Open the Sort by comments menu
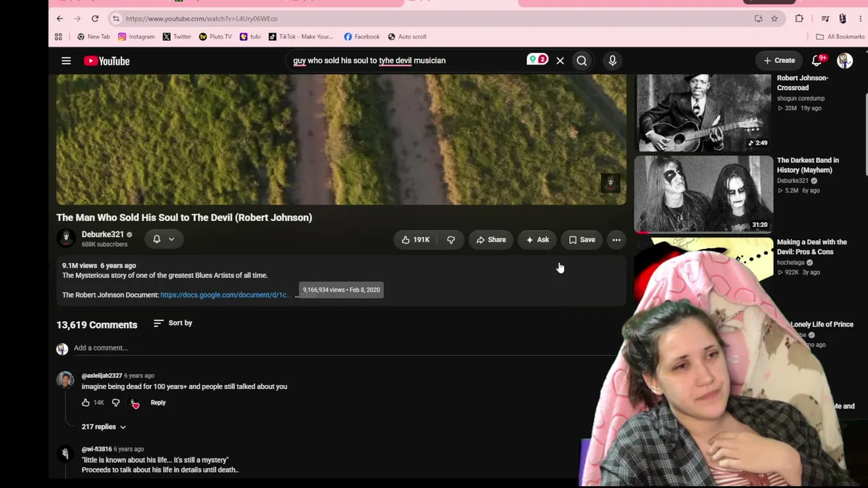The width and height of the screenshot is (868, 488). click(x=173, y=323)
